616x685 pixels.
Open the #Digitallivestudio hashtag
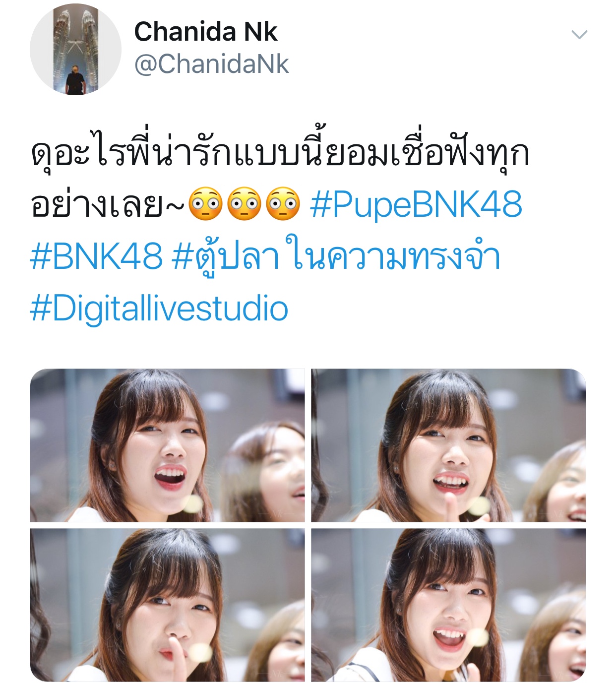159,309
